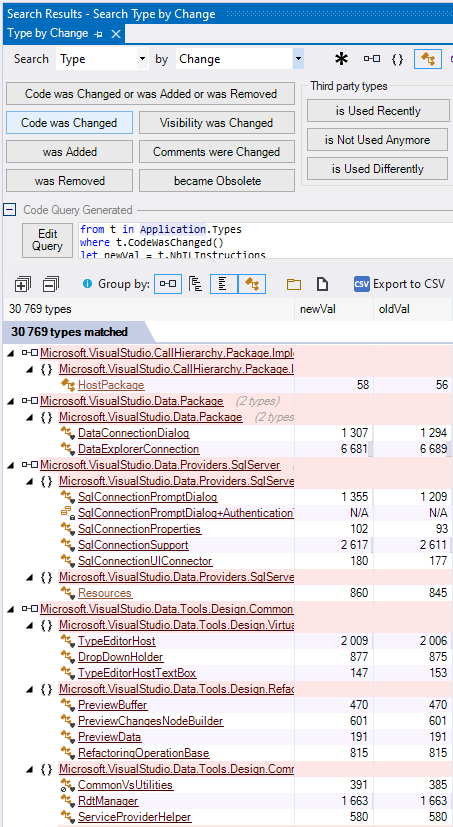Click the class icon beside TypeEditorHostTextBox
Image resolution: width=453 pixels, height=827 pixels.
(68, 673)
